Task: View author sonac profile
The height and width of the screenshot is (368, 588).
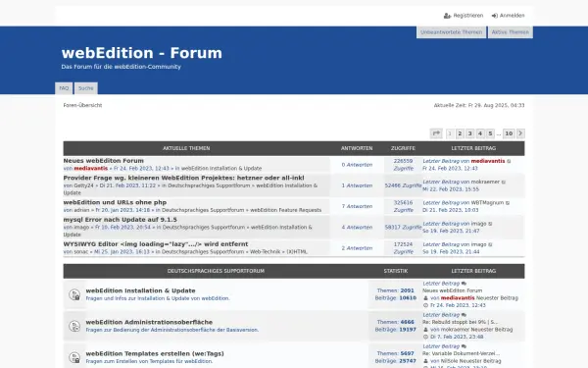Action: click(x=81, y=252)
